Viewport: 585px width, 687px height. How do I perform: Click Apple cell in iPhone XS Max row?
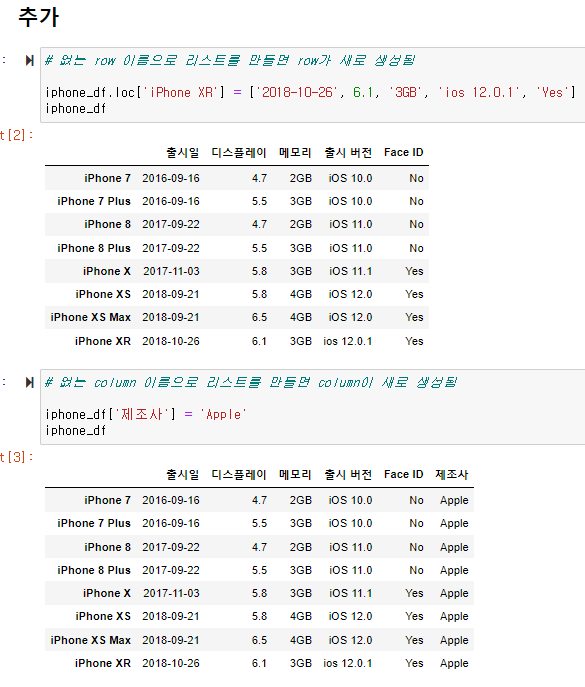(454, 640)
